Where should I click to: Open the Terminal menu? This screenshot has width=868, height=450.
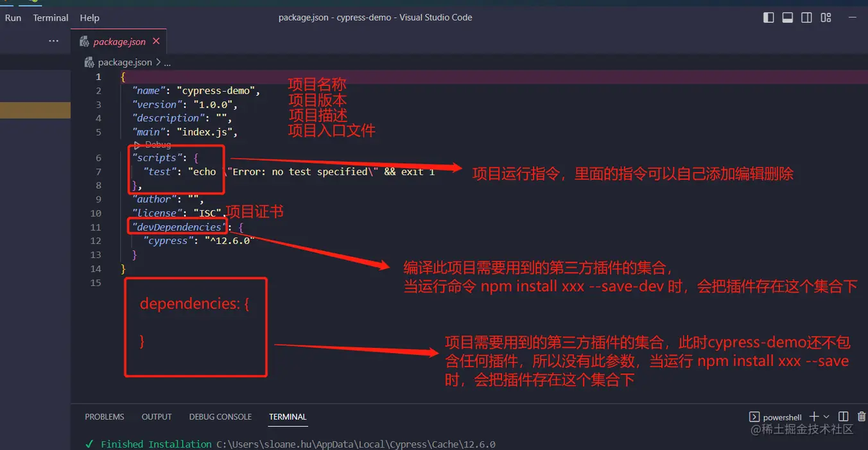click(51, 17)
